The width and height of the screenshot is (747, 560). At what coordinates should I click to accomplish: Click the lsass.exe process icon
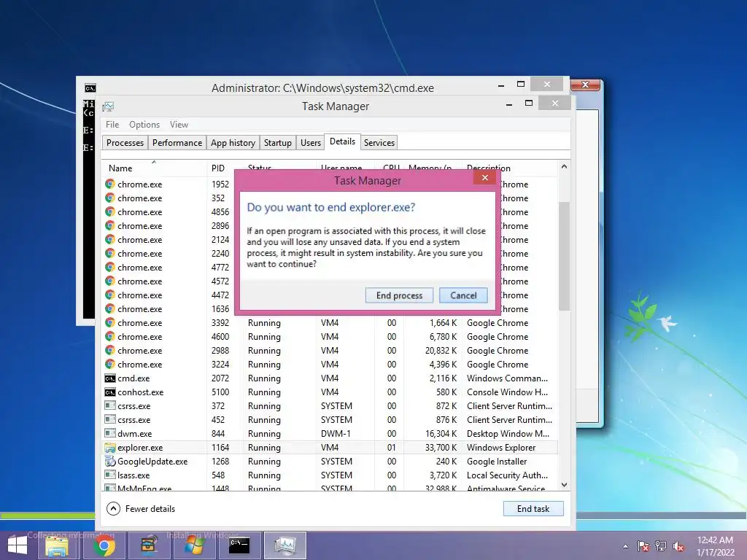click(110, 475)
